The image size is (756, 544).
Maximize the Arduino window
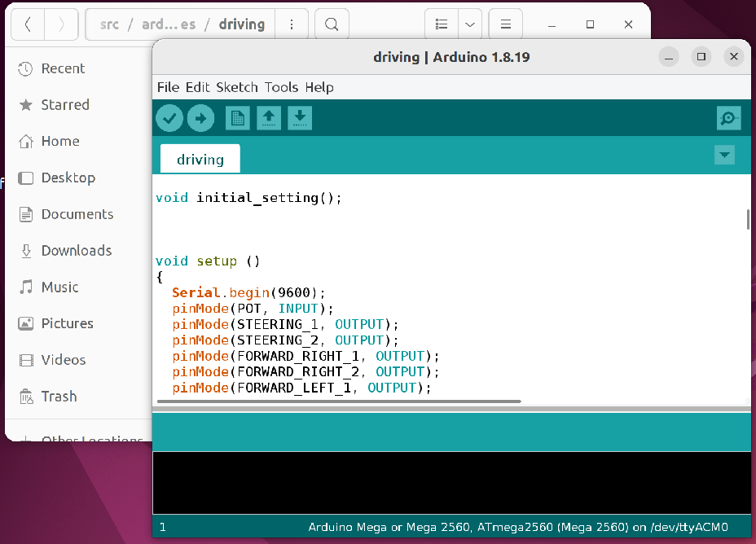pos(701,57)
